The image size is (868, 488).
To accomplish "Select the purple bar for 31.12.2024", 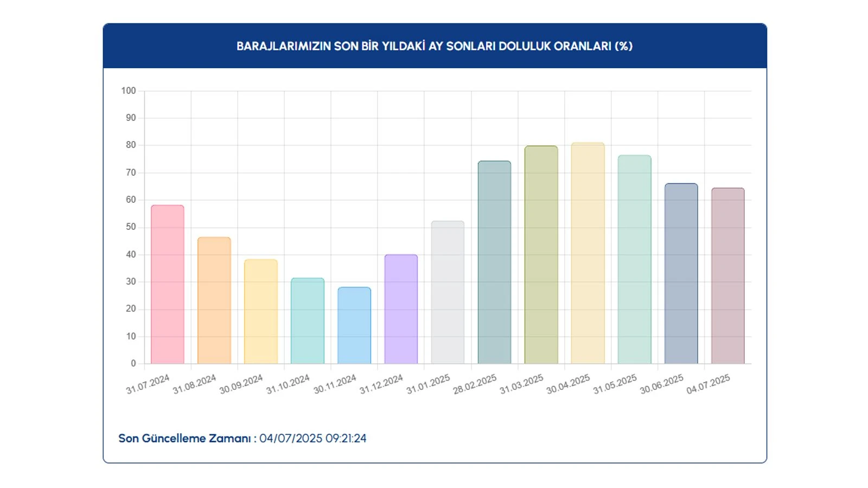I will (x=401, y=309).
